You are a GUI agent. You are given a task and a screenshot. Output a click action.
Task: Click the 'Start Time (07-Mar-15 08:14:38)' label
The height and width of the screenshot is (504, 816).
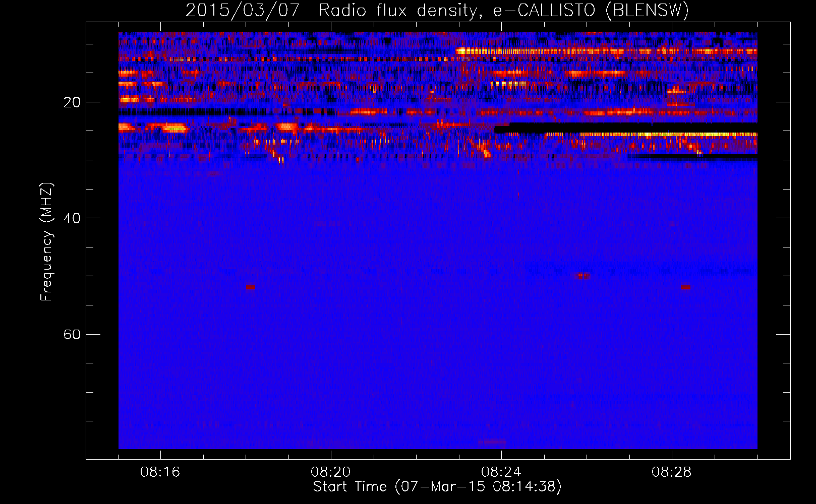point(437,487)
